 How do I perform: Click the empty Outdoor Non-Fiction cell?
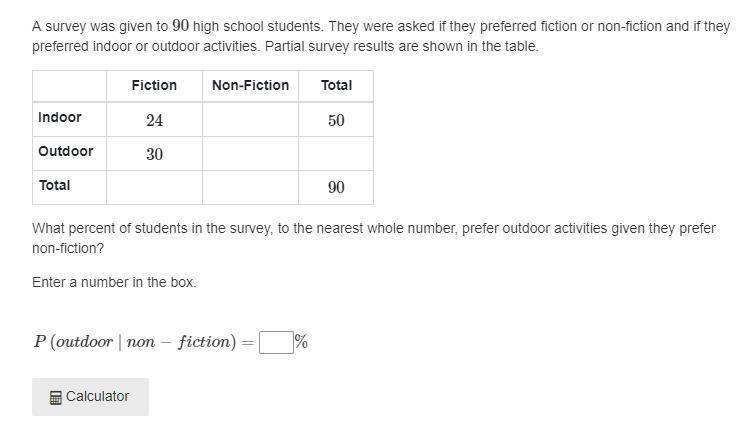tap(250, 153)
